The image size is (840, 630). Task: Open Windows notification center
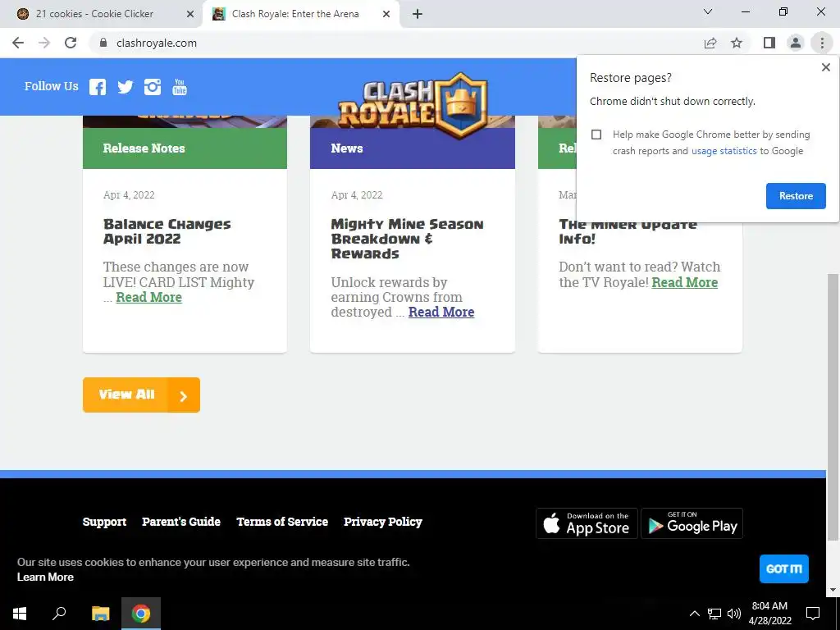(813, 614)
